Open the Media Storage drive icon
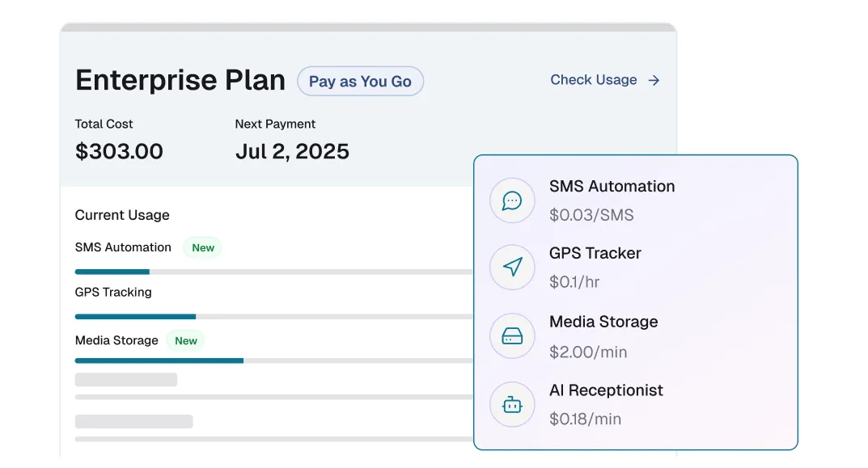This screenshot has width=868, height=468. [511, 335]
